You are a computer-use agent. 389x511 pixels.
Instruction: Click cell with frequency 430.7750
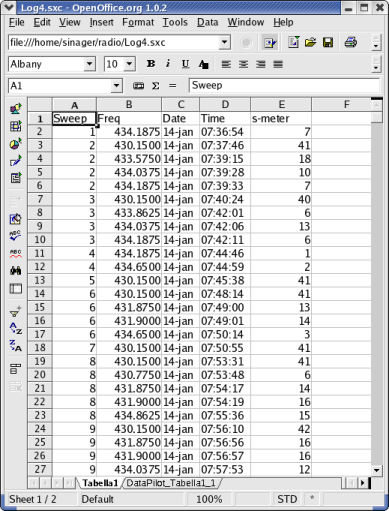click(x=129, y=375)
